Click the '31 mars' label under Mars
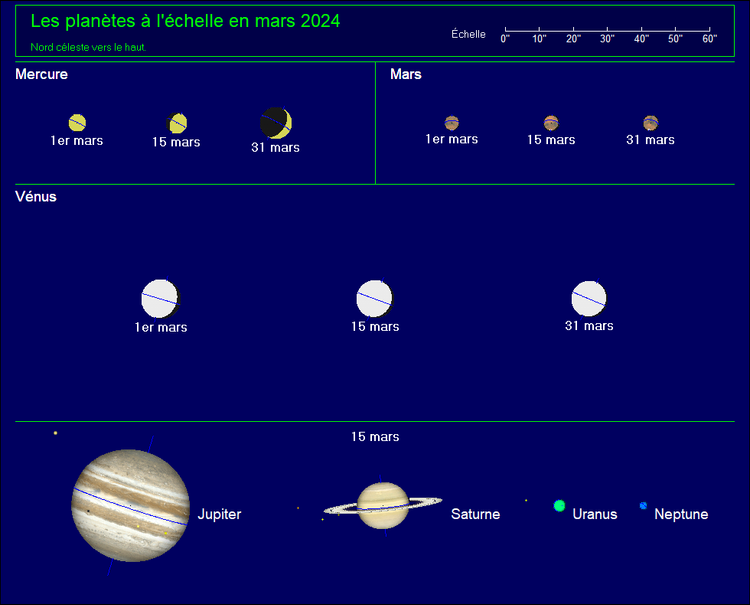The height and width of the screenshot is (605, 750). tap(651, 140)
